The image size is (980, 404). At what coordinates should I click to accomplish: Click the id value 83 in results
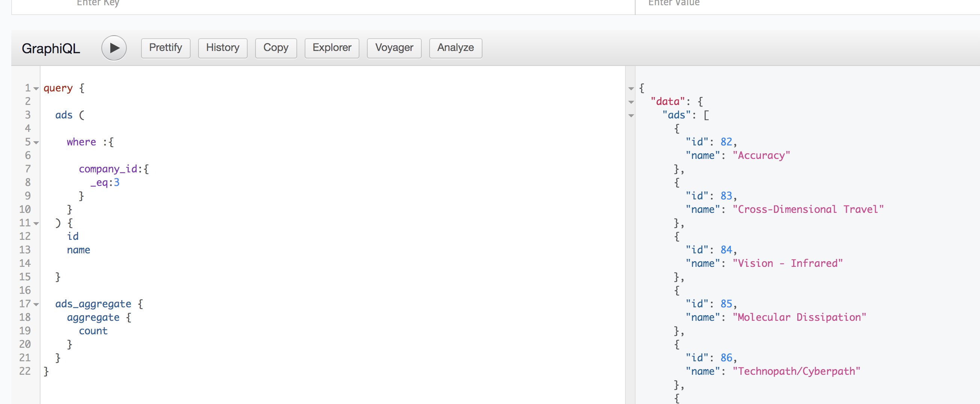[x=726, y=196]
